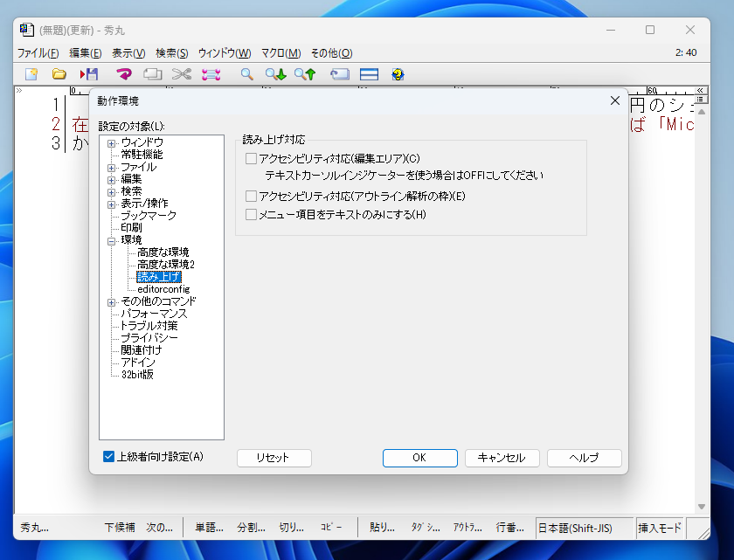Click the editor scrollbar up arrow
Image resolution: width=734 pixels, height=560 pixels.
coord(701,112)
